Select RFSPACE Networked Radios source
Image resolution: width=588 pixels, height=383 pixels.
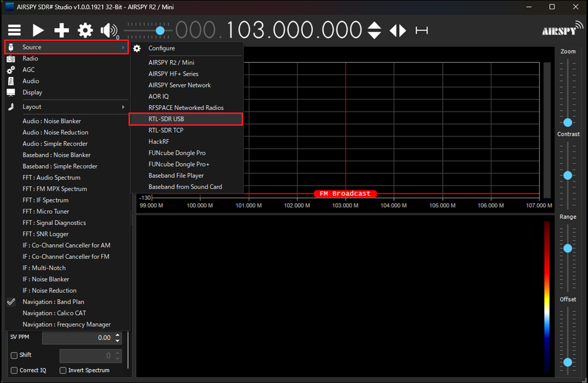[187, 107]
